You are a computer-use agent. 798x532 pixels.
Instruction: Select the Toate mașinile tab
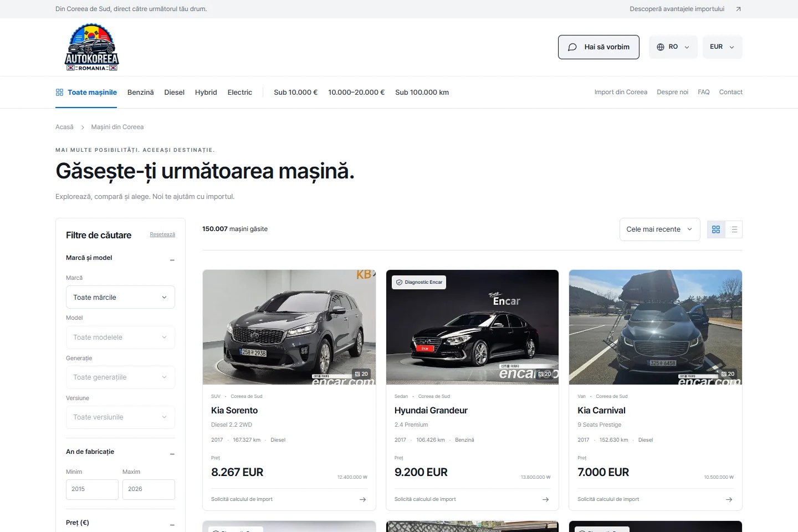(86, 93)
